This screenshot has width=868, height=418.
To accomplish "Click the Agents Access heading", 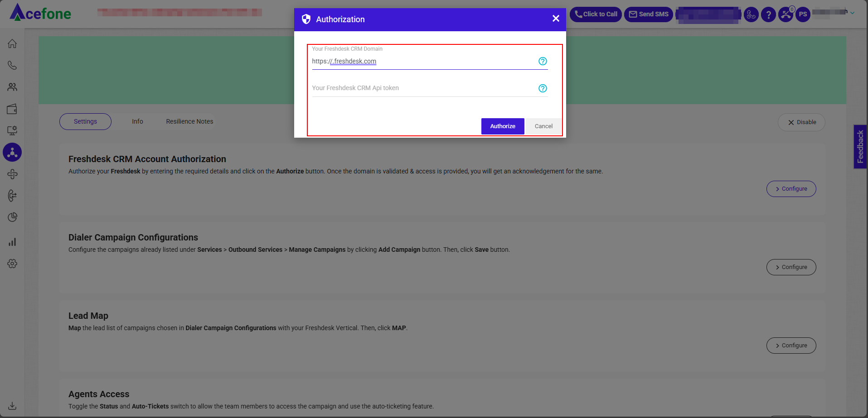I will (99, 394).
